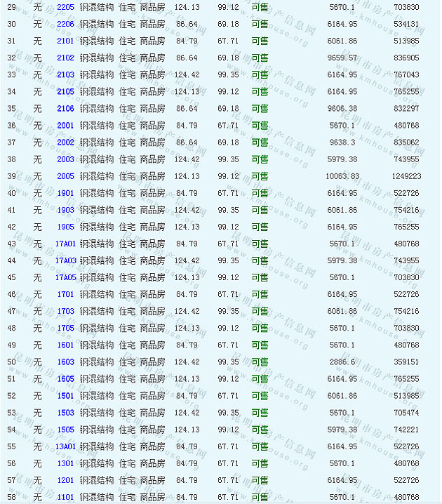This screenshot has height=504, width=442.
Task: Open unit 2101 details
Action: click(65, 41)
